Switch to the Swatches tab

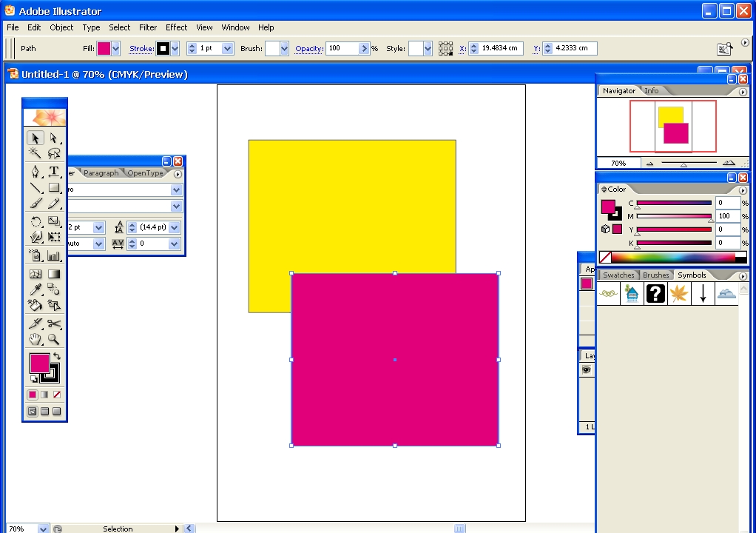(x=618, y=275)
